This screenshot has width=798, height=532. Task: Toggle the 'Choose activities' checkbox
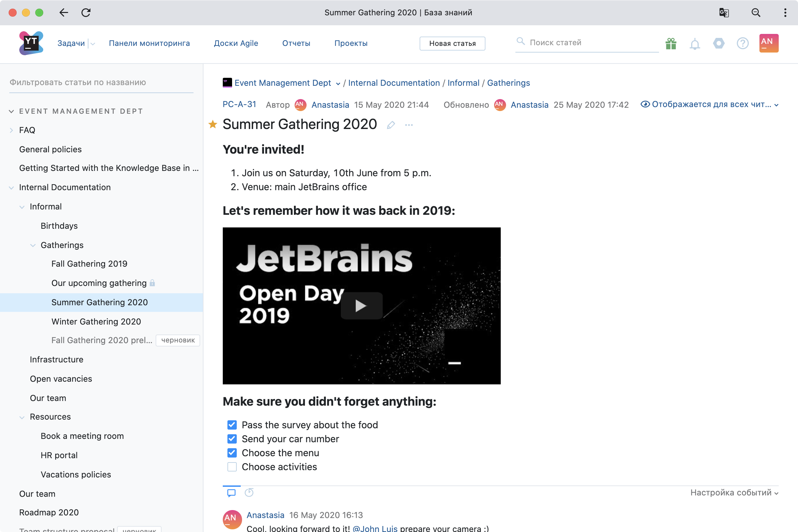click(232, 467)
